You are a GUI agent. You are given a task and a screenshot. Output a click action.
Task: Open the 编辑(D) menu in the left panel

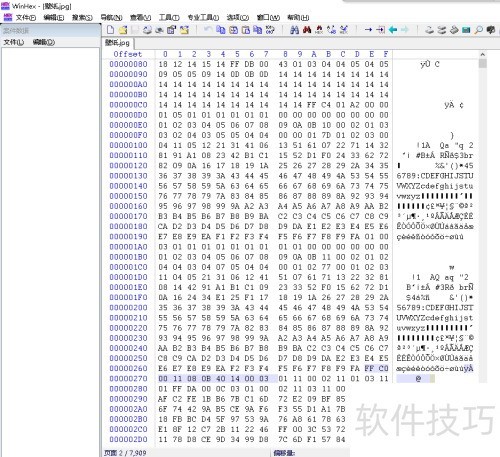[x=44, y=42]
